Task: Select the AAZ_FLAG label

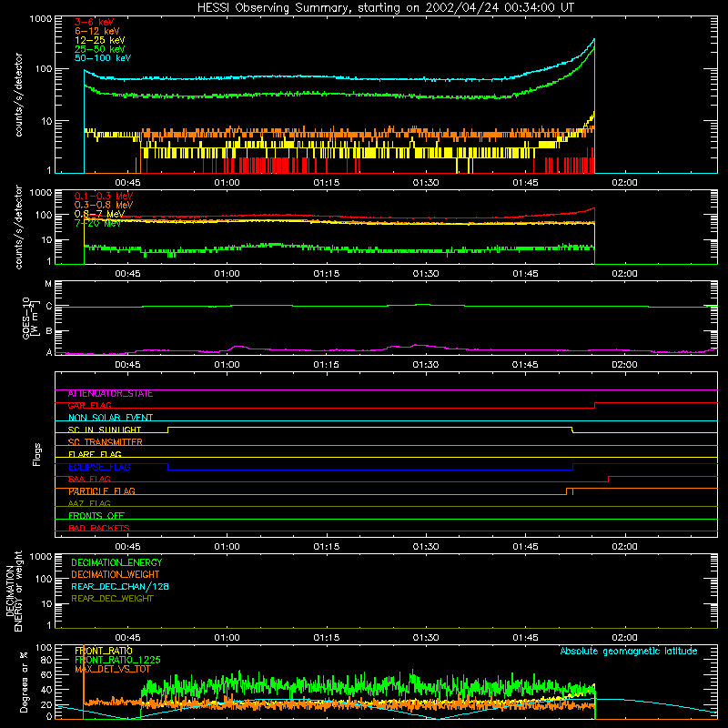Action: (x=89, y=504)
